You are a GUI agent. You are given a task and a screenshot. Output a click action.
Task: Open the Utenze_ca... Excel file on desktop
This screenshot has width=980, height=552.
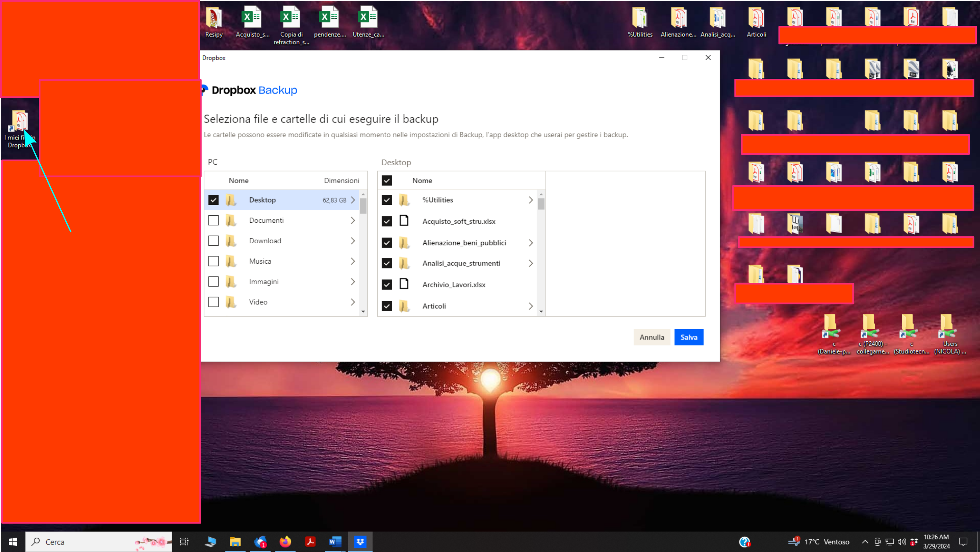pyautogui.click(x=368, y=22)
